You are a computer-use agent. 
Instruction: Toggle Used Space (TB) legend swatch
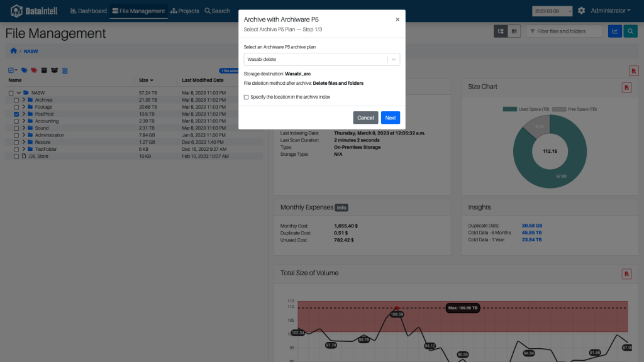509,109
